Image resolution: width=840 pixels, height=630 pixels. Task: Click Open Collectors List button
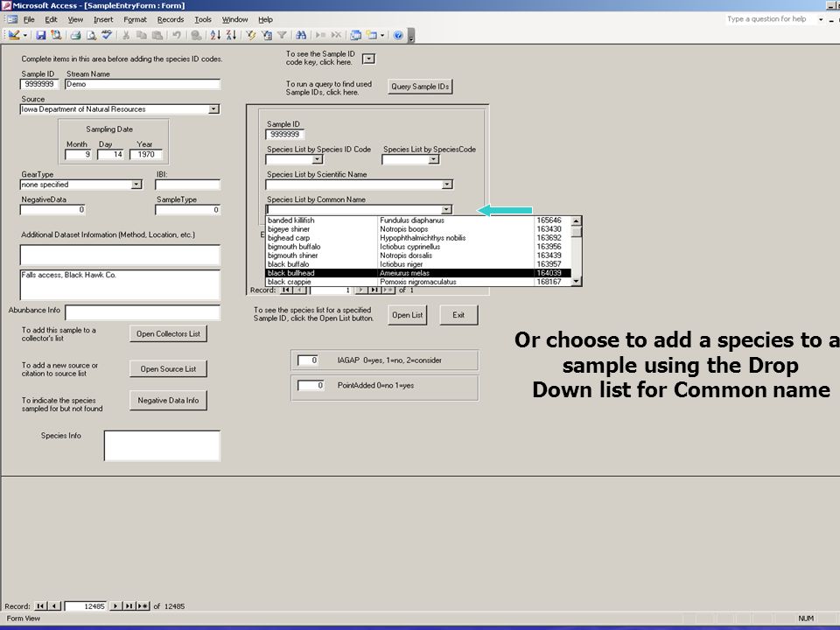tap(168, 333)
